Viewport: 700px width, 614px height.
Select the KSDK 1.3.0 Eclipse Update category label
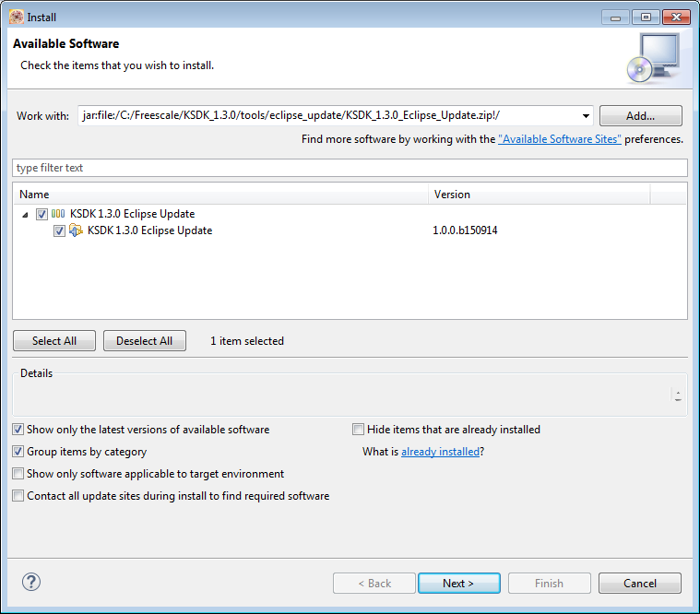132,214
